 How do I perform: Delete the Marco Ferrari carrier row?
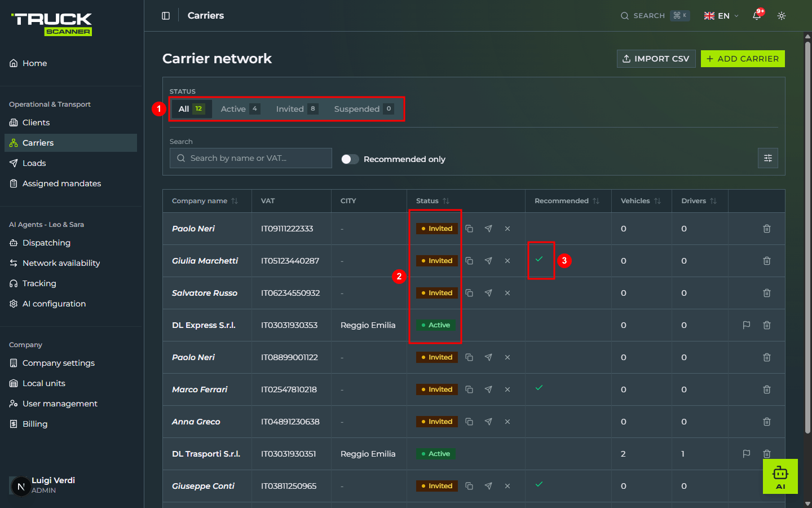[767, 389]
